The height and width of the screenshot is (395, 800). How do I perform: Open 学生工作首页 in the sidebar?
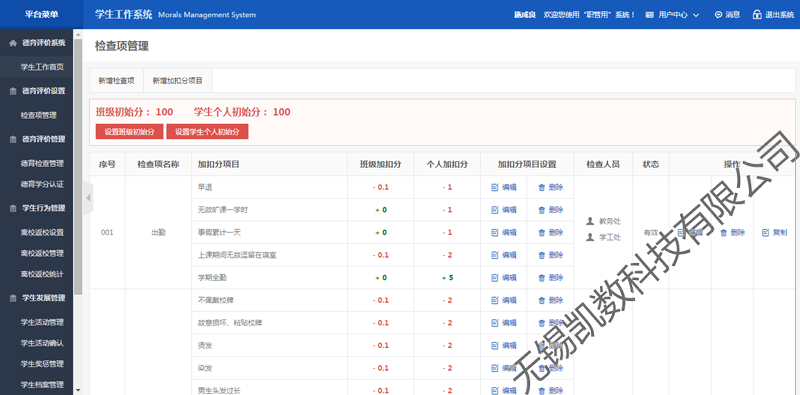coord(42,67)
